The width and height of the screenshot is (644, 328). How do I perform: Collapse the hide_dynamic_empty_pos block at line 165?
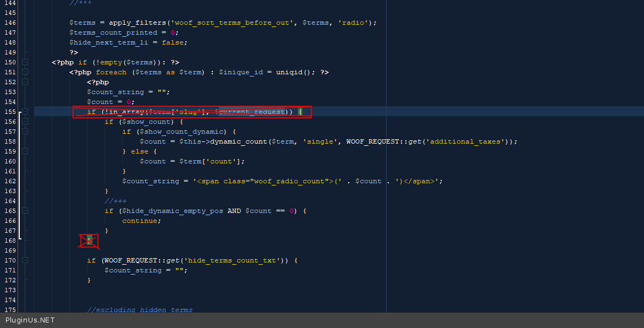coord(25,211)
